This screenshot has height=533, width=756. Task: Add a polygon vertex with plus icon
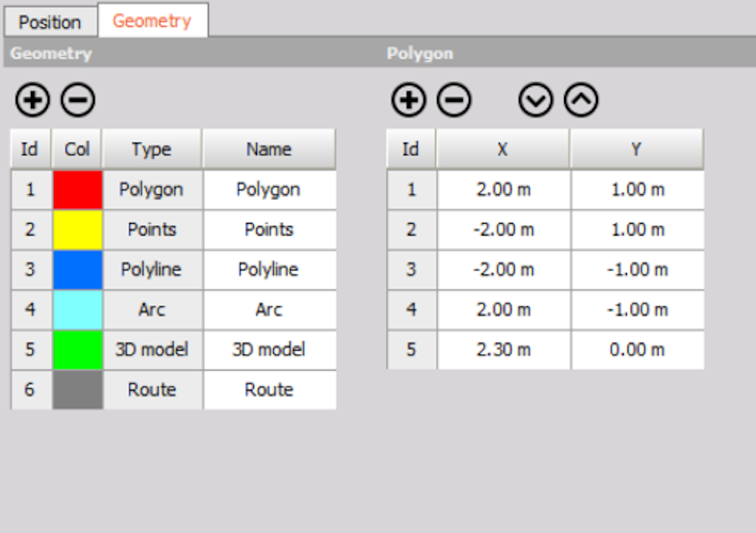tap(408, 100)
